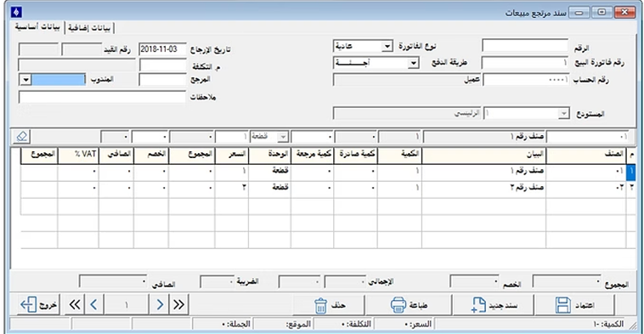Click the طباعة print button
This screenshot has width=644, height=334.
(x=409, y=305)
